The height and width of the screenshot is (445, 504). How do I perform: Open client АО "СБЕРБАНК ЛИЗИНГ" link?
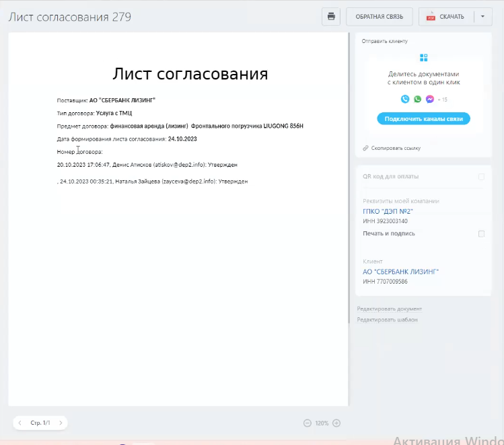point(400,272)
